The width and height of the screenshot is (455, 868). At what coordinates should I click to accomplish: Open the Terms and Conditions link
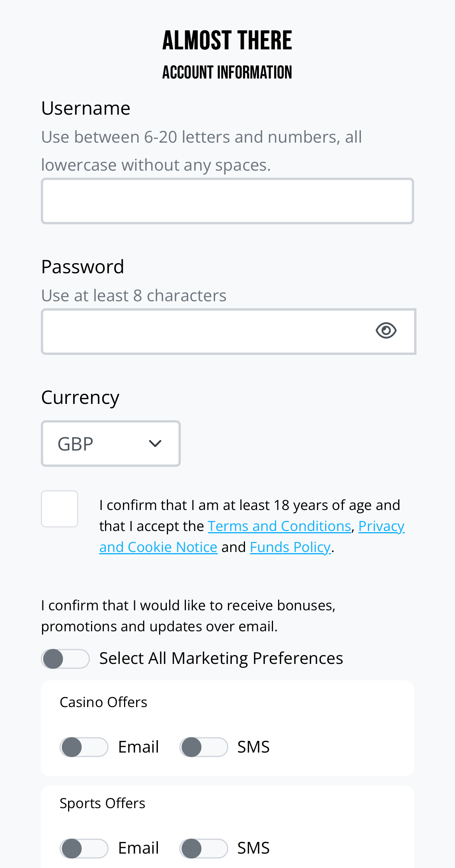280,526
